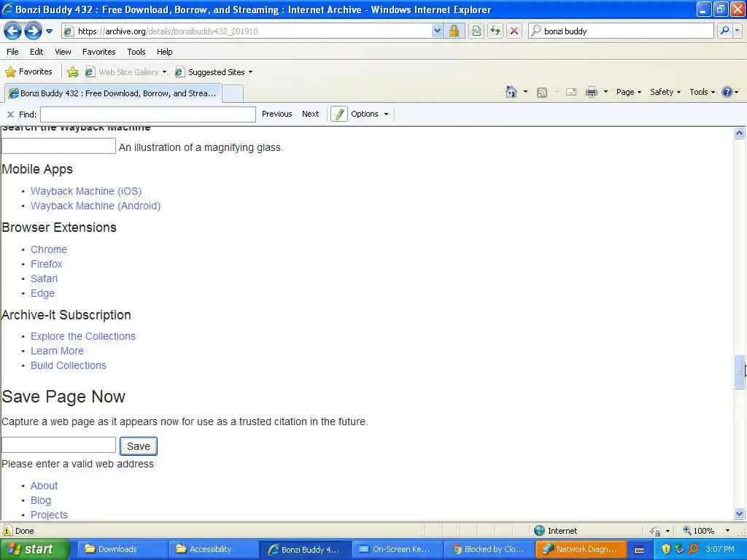Screen dimensions: 747x560
Task: Go back with the Back arrow button
Action: (12, 31)
